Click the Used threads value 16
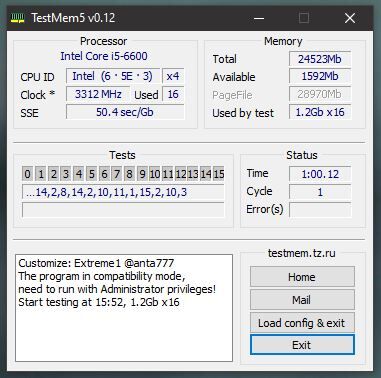Image resolution: width=381 pixels, height=378 pixels. click(173, 94)
